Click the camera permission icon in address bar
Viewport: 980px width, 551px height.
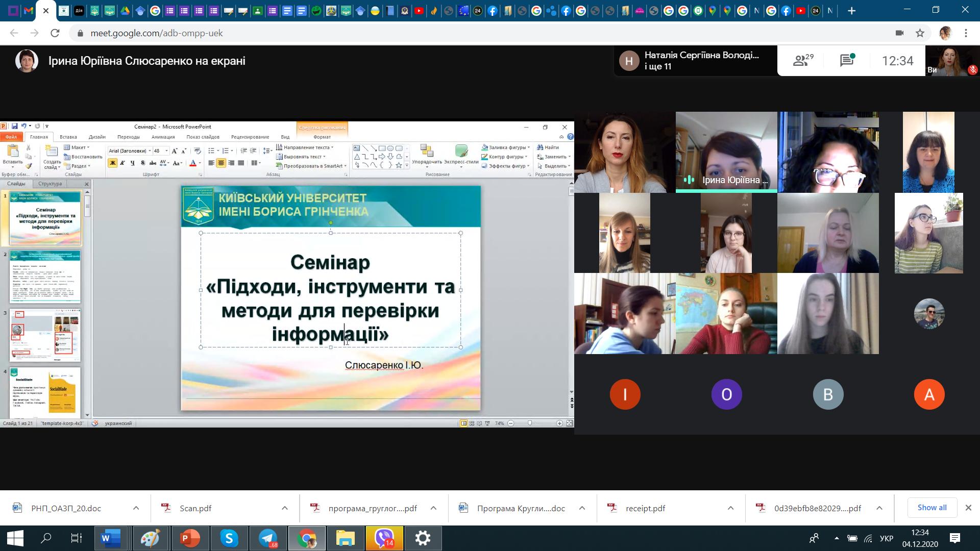coord(899,33)
